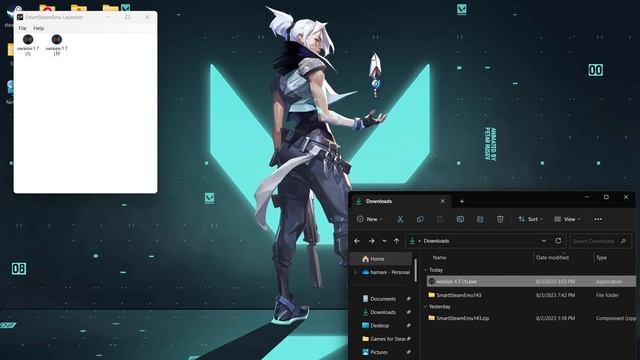Open the File menu in SmartSteamEmu Launcher
The height and width of the screenshot is (360, 640).
click(22, 28)
